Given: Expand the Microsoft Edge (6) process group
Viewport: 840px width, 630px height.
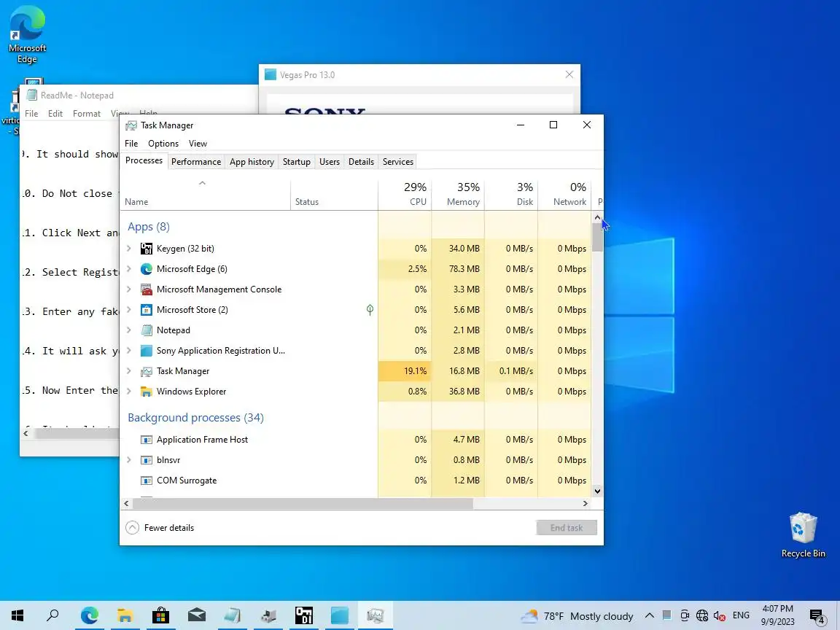Looking at the screenshot, I should tap(129, 269).
